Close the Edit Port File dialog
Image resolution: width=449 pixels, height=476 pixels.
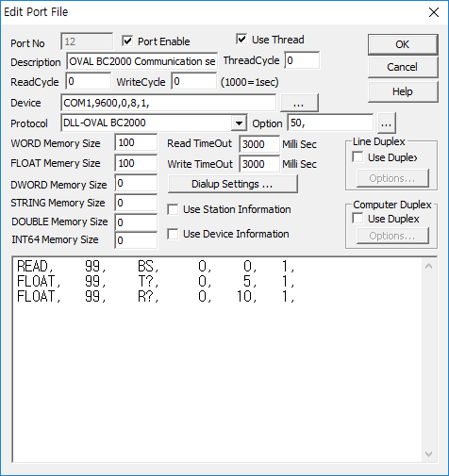point(434,12)
